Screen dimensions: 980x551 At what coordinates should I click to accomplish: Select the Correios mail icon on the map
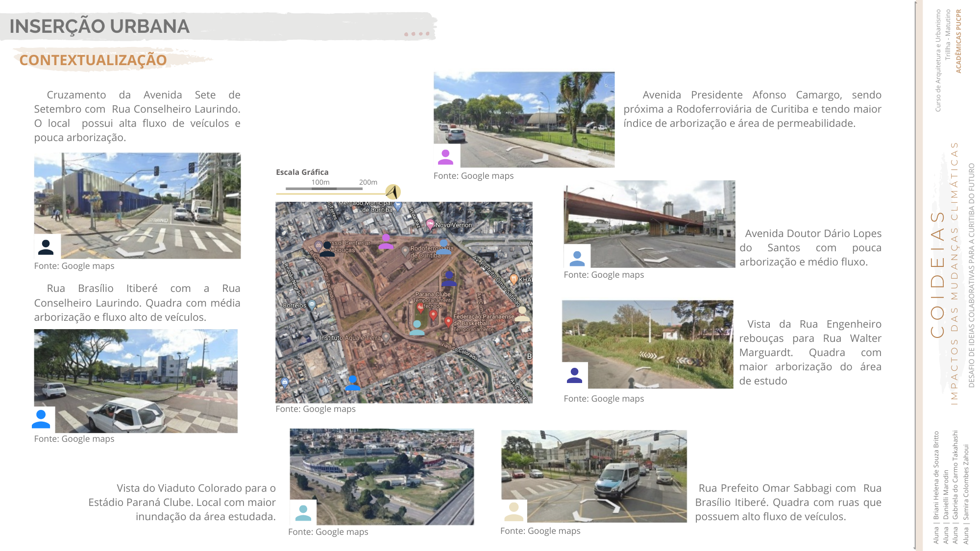point(312,304)
